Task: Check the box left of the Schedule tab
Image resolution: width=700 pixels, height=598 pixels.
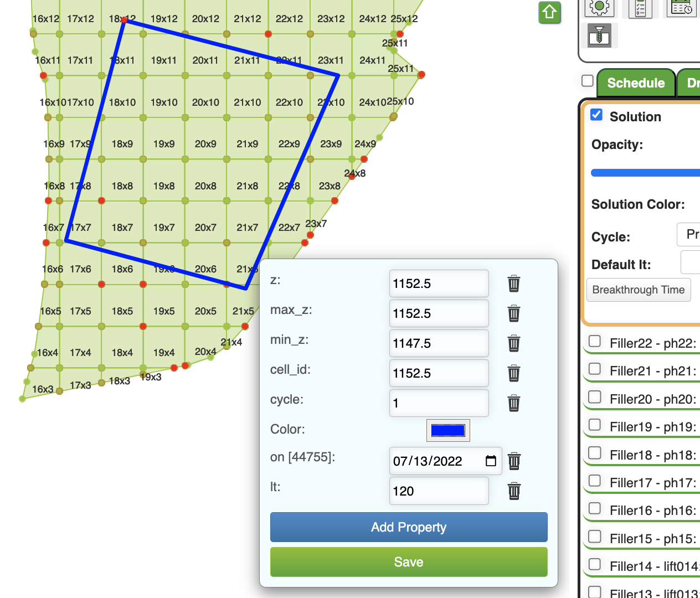Action: (x=587, y=81)
